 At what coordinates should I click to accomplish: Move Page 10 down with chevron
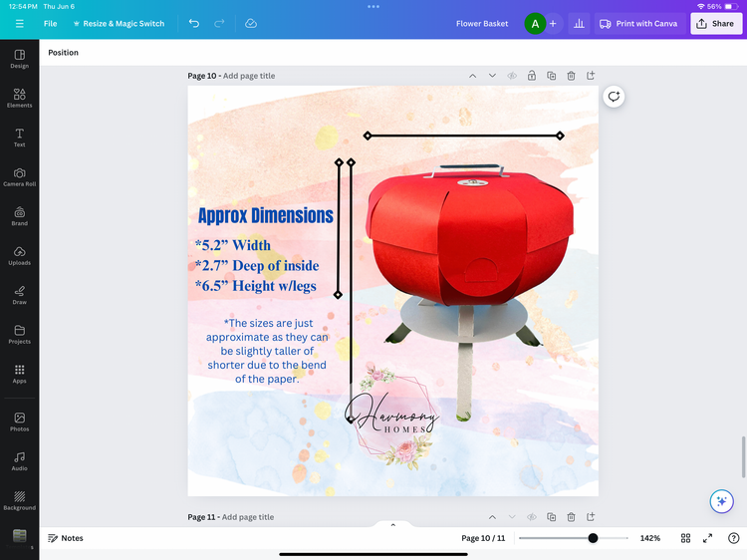pyautogui.click(x=492, y=76)
